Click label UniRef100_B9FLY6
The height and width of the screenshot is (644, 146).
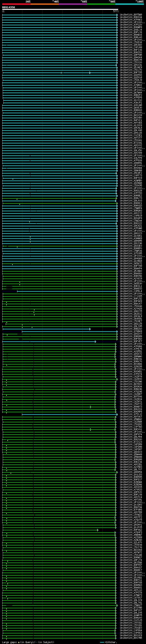coord(131,32)
